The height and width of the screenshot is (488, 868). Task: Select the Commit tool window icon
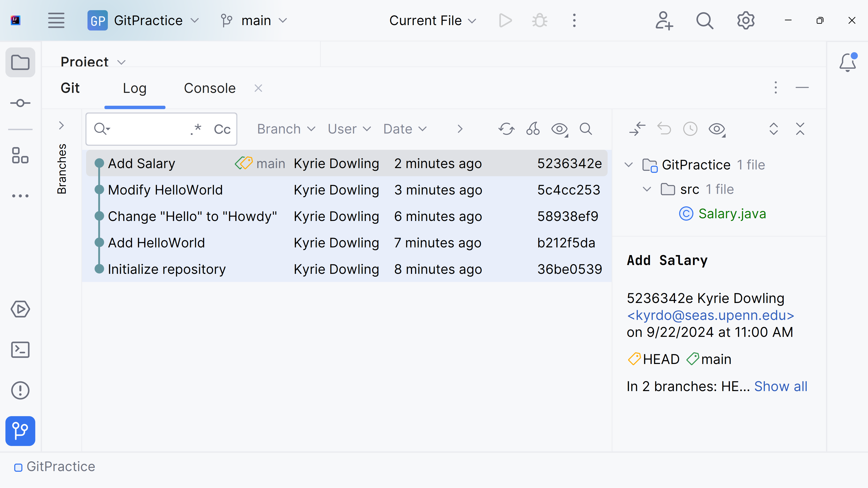[x=20, y=103]
